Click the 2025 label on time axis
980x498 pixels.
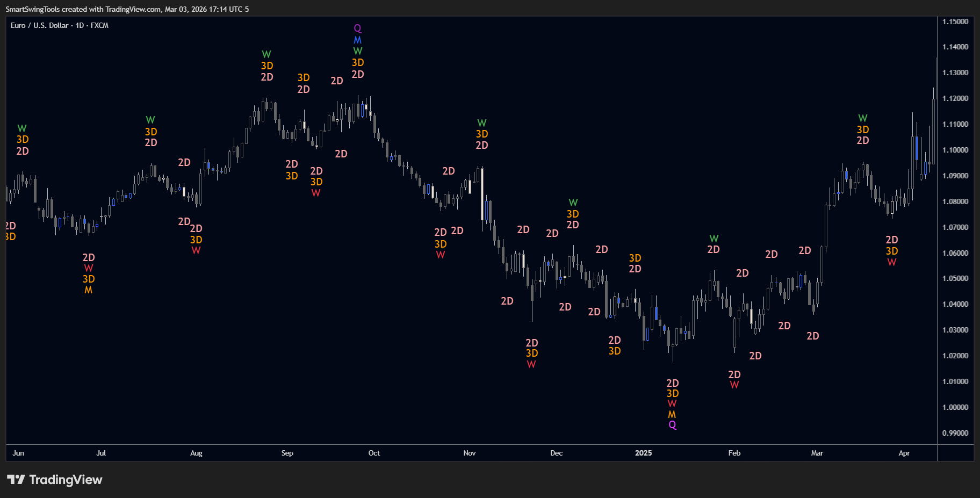pos(643,453)
